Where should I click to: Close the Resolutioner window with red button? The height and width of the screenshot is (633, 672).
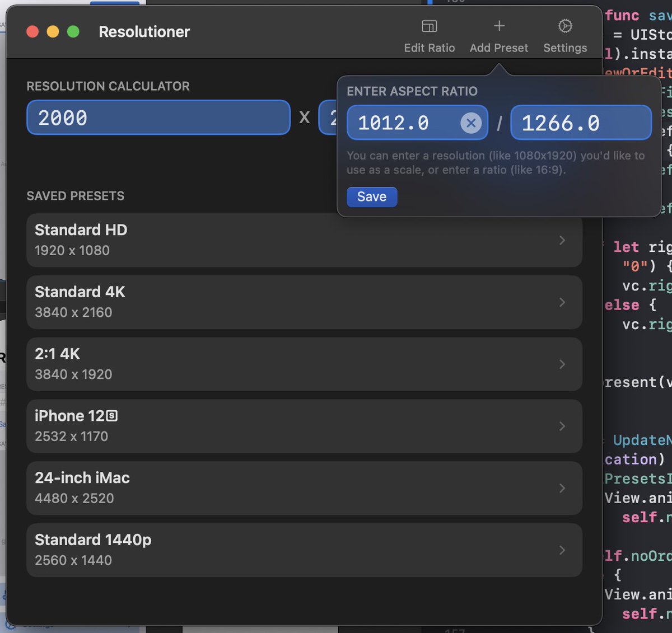(32, 32)
